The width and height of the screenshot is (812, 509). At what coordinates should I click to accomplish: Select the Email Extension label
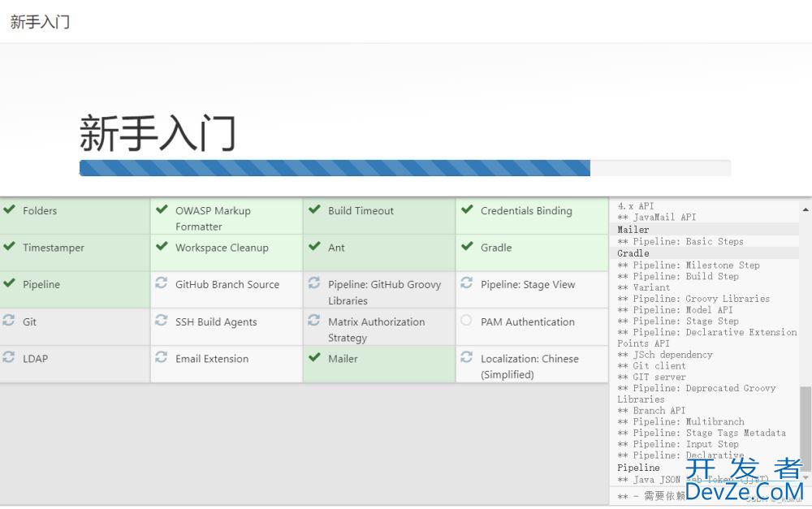212,359
